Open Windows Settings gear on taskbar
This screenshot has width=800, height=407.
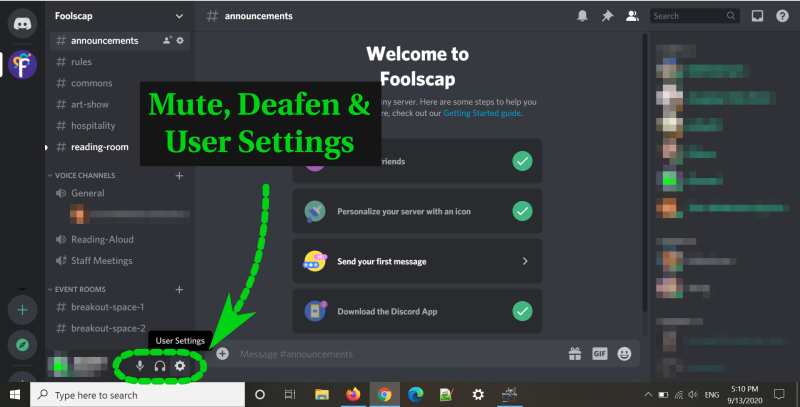[x=478, y=394]
